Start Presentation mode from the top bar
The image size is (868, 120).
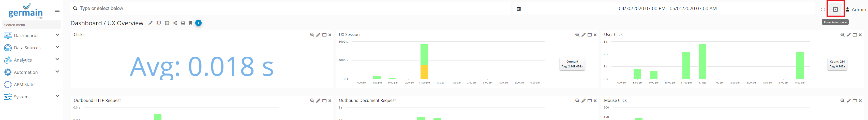[x=835, y=9]
